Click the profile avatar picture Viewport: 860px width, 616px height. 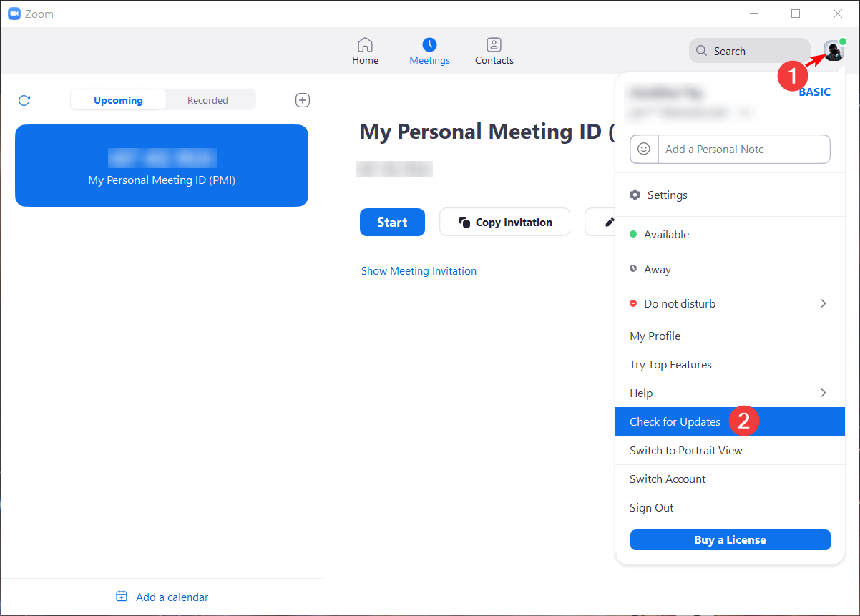[834, 51]
